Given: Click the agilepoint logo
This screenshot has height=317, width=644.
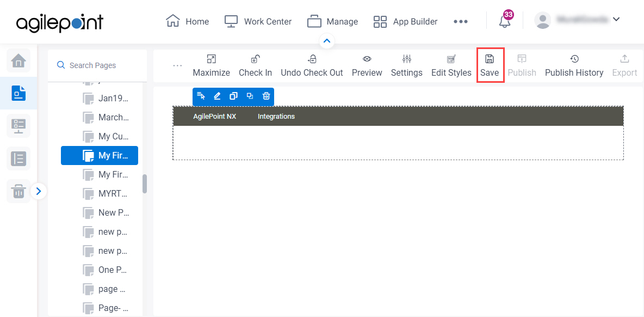Looking at the screenshot, I should coord(59,23).
